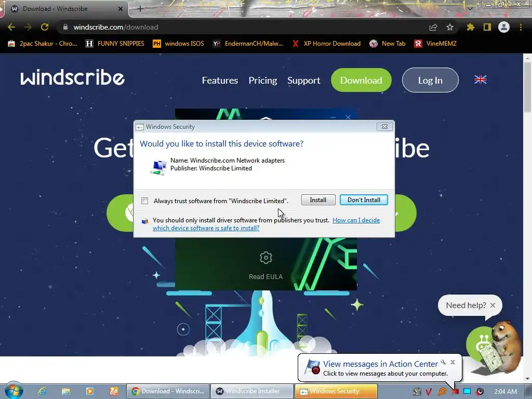532x399 pixels.
Task: Click the Log In button
Action: [430, 80]
